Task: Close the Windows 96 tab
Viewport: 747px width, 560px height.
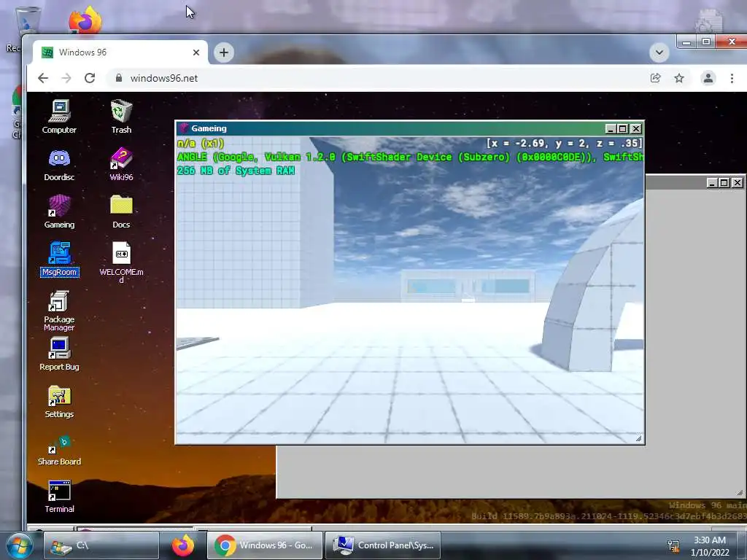Action: 196,52
